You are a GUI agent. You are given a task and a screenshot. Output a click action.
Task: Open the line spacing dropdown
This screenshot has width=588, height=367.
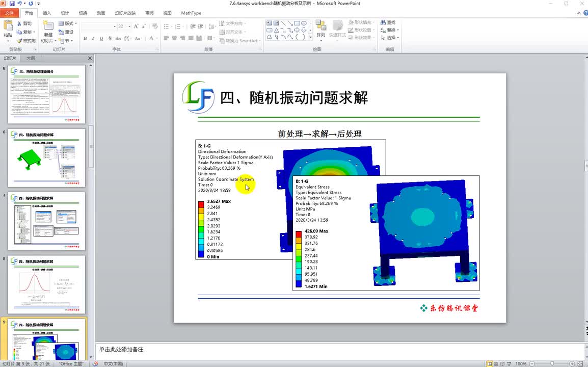(x=212, y=27)
